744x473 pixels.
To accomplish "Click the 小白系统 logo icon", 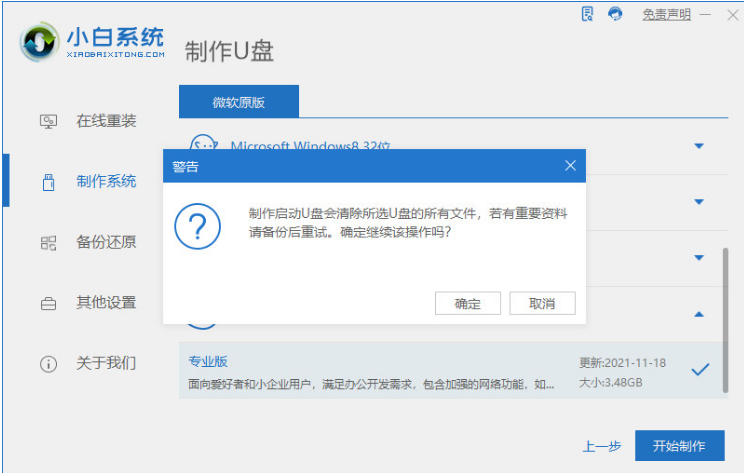I will (x=39, y=42).
